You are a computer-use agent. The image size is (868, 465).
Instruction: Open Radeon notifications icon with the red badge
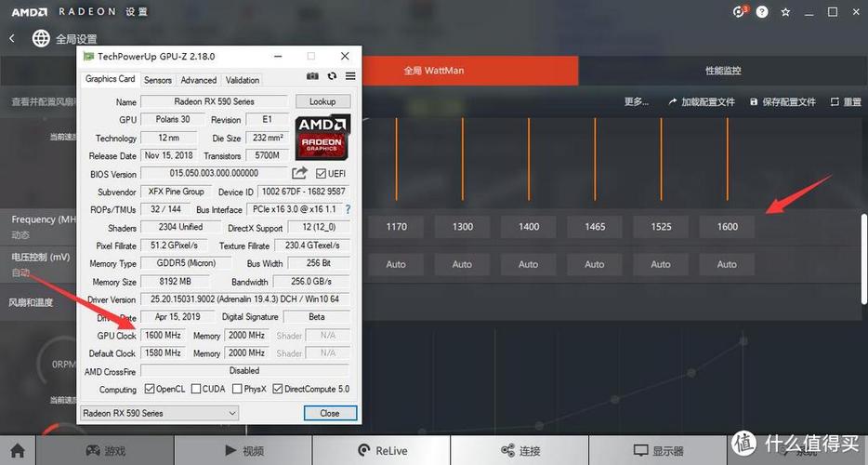coord(739,11)
